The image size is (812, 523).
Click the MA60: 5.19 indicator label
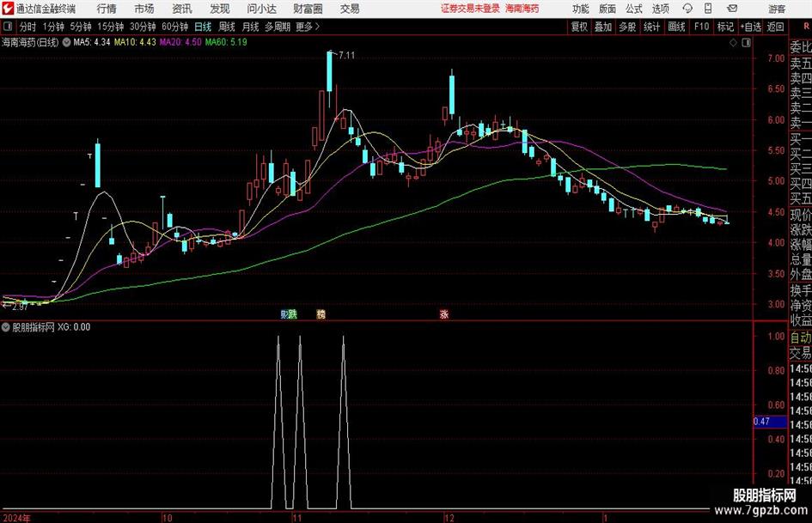point(226,42)
